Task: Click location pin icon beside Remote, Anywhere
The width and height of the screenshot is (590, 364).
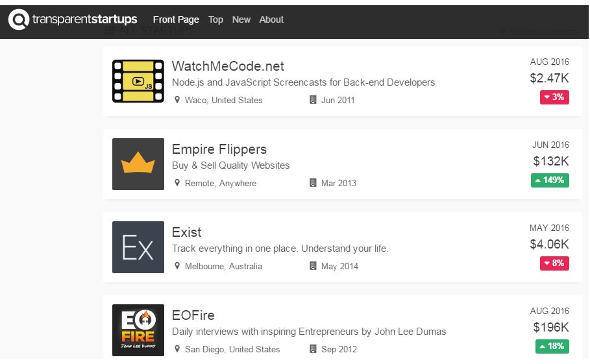Action: [177, 183]
